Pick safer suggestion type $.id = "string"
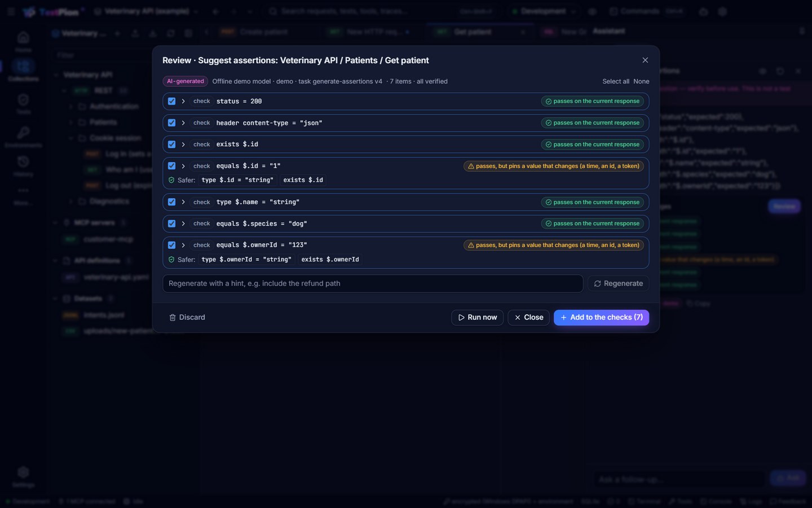Screen dimensions: 812x508 [x=237, y=180]
